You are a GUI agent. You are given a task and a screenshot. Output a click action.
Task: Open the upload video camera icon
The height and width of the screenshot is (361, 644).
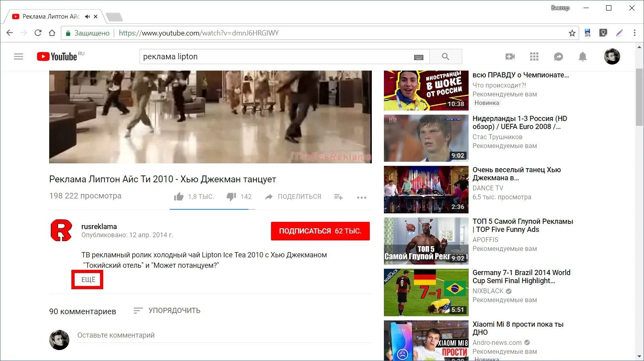pos(510,56)
